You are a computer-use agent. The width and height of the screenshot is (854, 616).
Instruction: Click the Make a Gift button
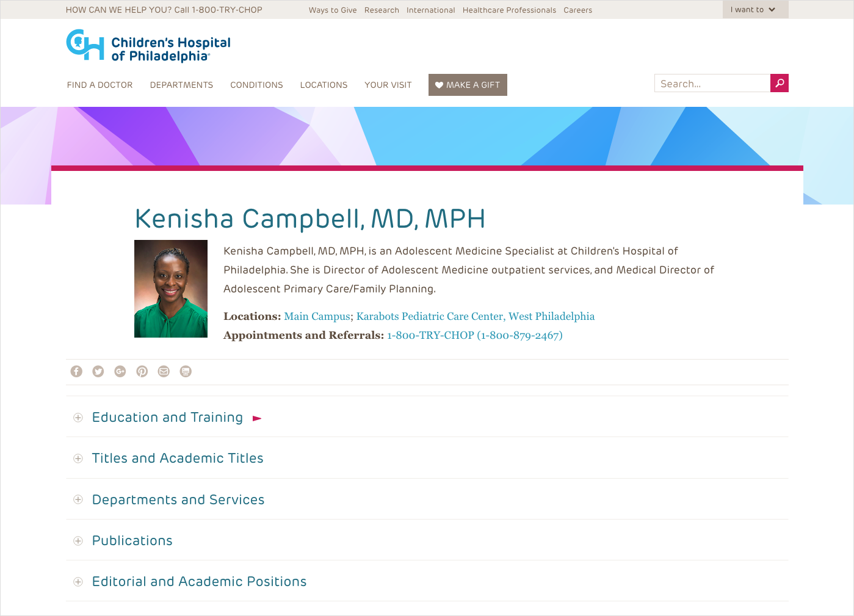[x=468, y=85]
